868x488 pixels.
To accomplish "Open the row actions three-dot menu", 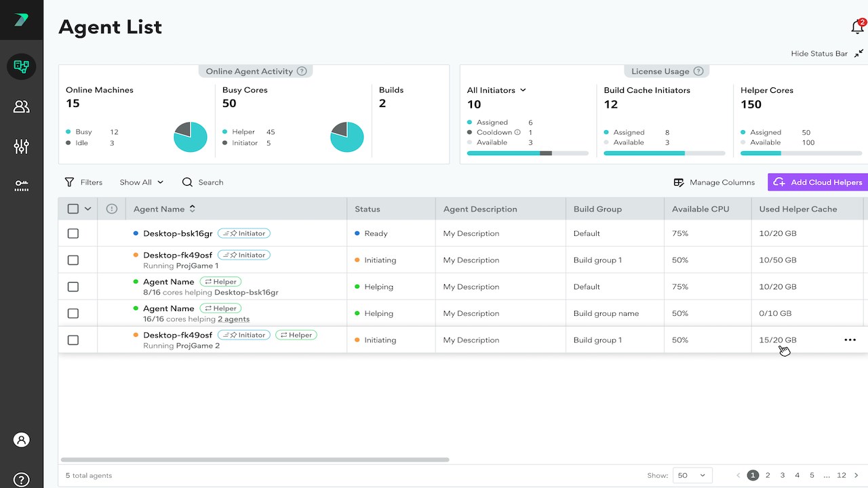I will pyautogui.click(x=850, y=340).
